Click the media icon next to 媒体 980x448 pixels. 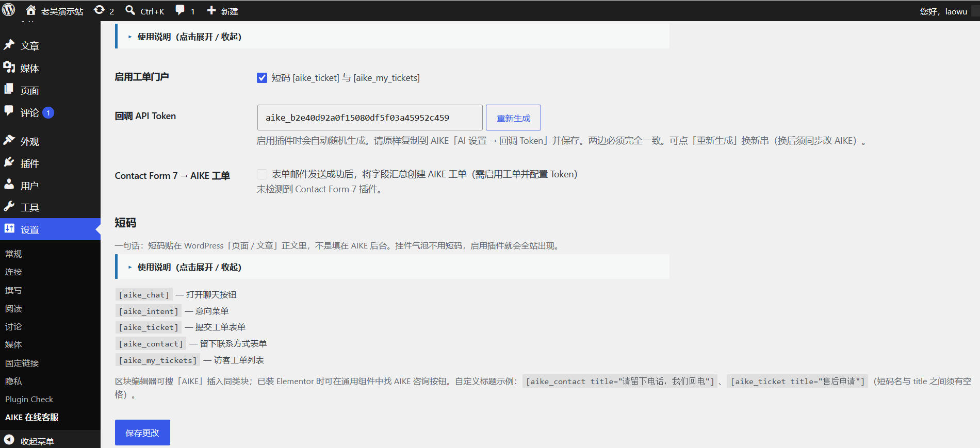coord(9,67)
